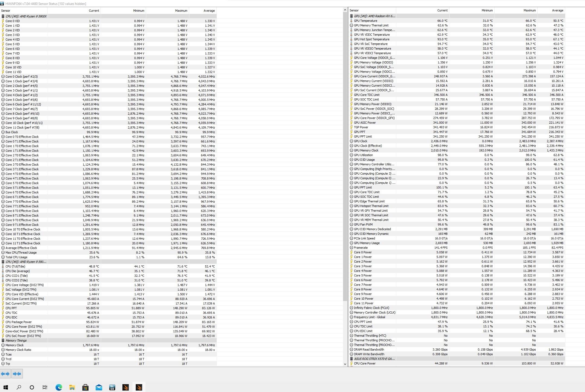This screenshot has height=392, width=585.
Task: Select the Core 0 VID row
Action: point(108,21)
